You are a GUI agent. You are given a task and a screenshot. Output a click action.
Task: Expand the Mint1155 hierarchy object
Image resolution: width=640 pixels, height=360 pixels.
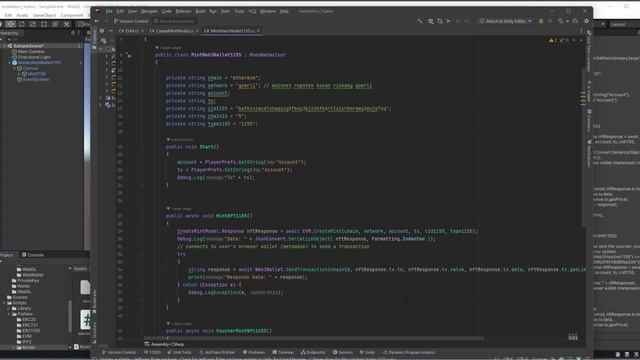(x=19, y=74)
